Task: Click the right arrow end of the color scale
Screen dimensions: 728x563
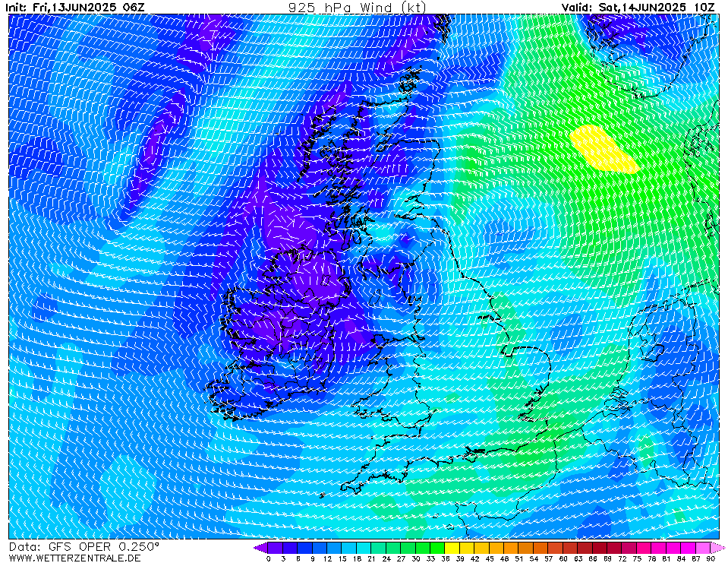Action: pos(718,548)
